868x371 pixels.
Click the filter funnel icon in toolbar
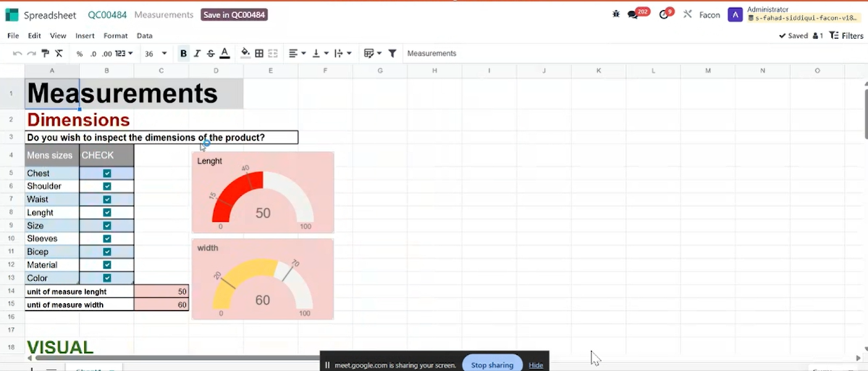click(x=392, y=54)
